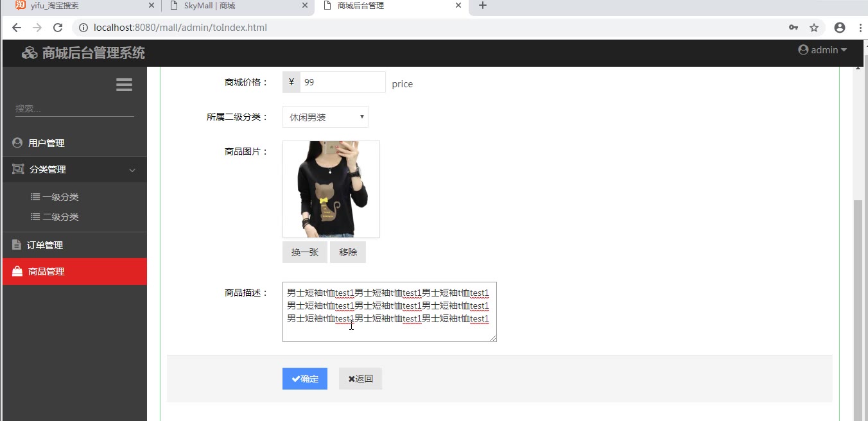Open saved passwords key icon
This screenshot has width=868, height=421.
tap(794, 28)
